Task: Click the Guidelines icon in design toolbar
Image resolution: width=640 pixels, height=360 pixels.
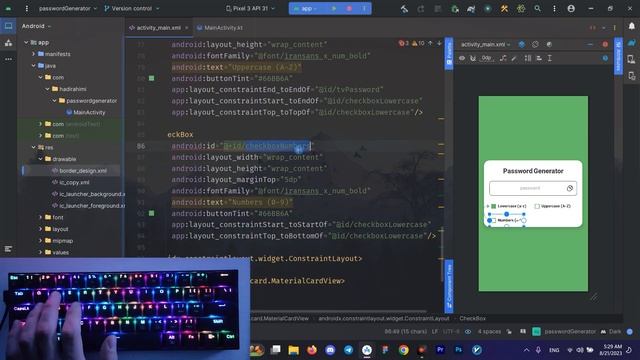Action: (x=550, y=58)
